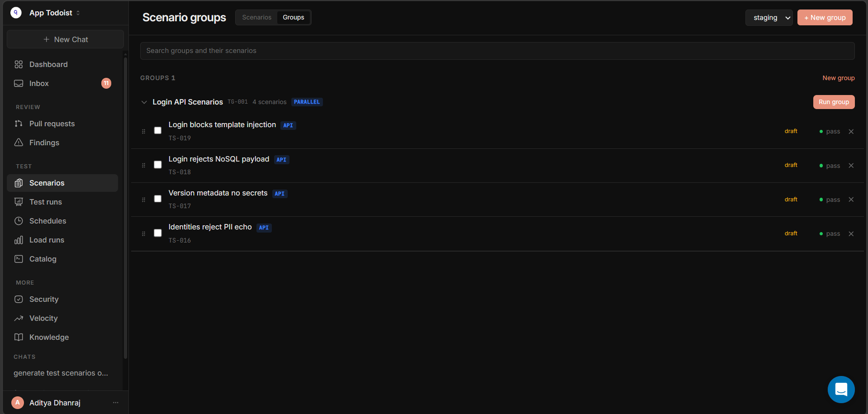Click the search groups input field
The height and width of the screenshot is (414, 868).
pyautogui.click(x=497, y=51)
